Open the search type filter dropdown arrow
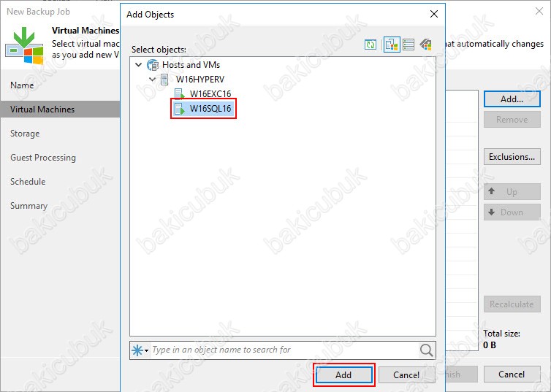Screen dimensions: 551x392 [147, 350]
